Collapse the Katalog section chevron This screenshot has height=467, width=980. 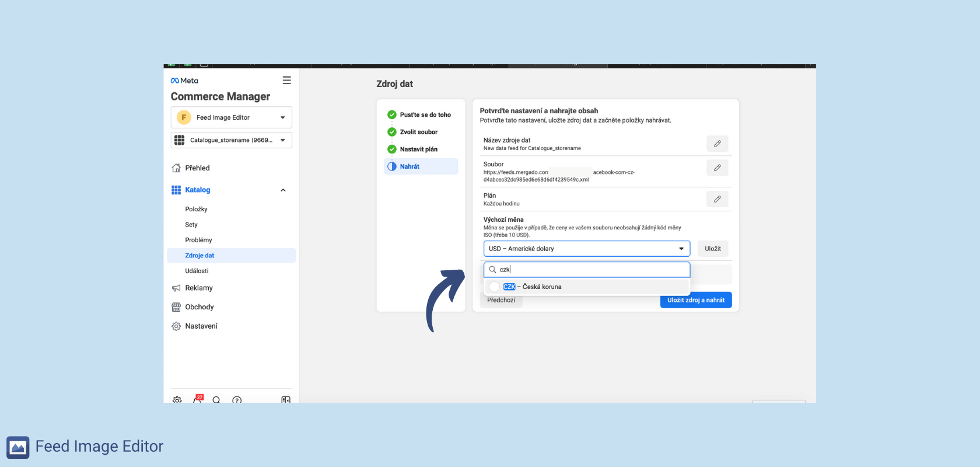point(283,190)
